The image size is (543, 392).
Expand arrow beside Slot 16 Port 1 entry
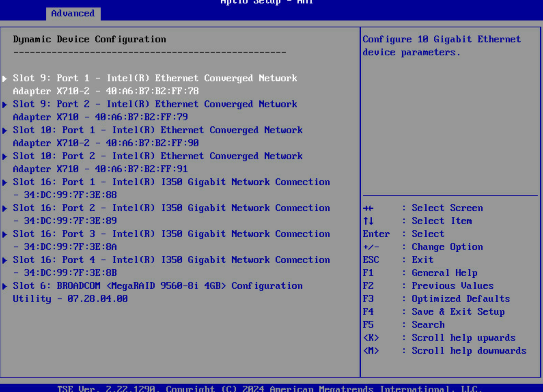tap(5, 182)
